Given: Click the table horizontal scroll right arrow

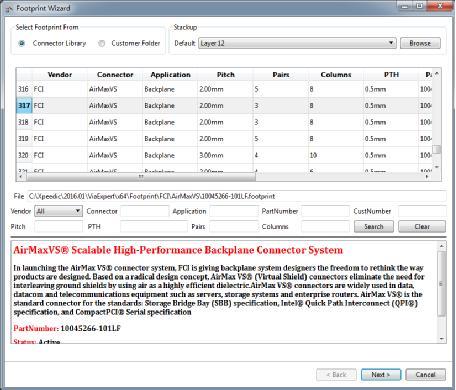Looking at the screenshot, I should [x=427, y=177].
